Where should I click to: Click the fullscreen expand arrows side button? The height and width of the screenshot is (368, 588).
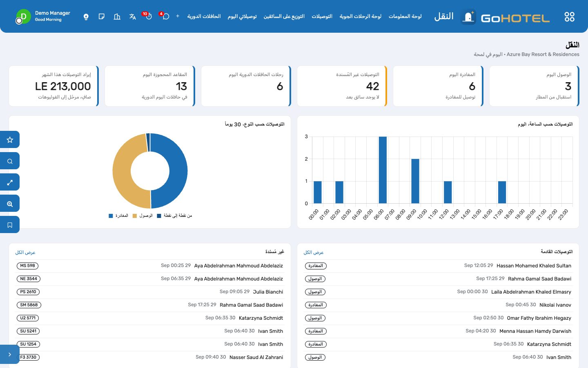(x=10, y=182)
